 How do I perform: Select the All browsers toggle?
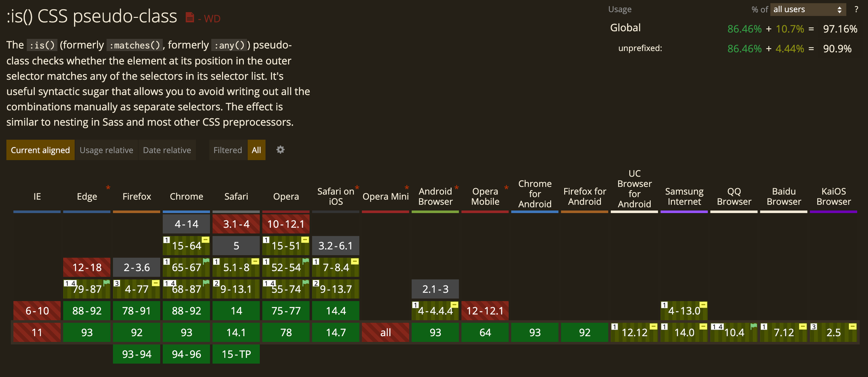pos(256,150)
